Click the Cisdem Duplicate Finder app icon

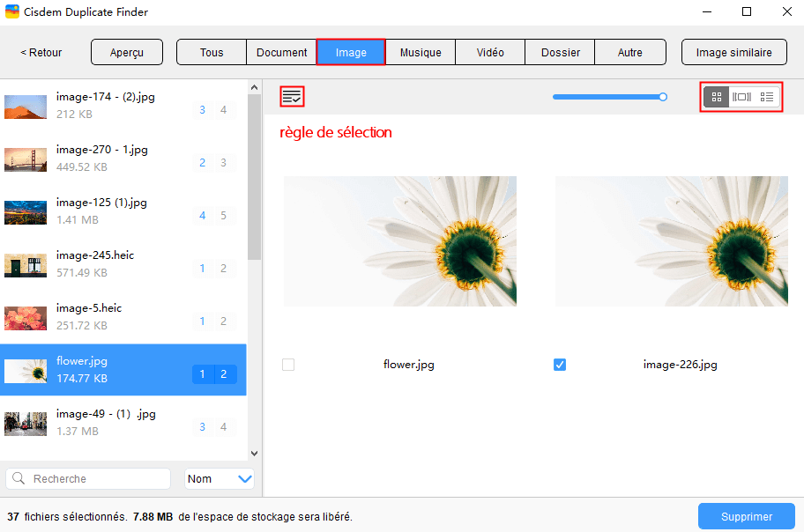(12, 11)
